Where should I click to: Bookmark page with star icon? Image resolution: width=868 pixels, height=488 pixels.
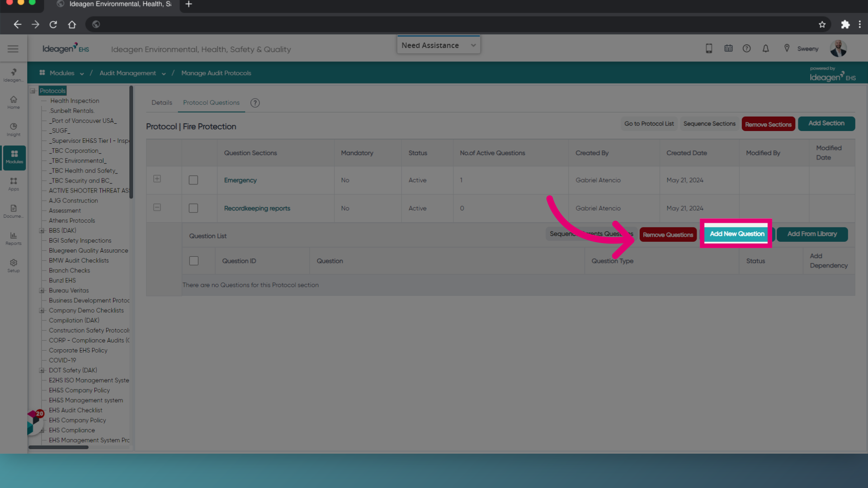point(822,24)
